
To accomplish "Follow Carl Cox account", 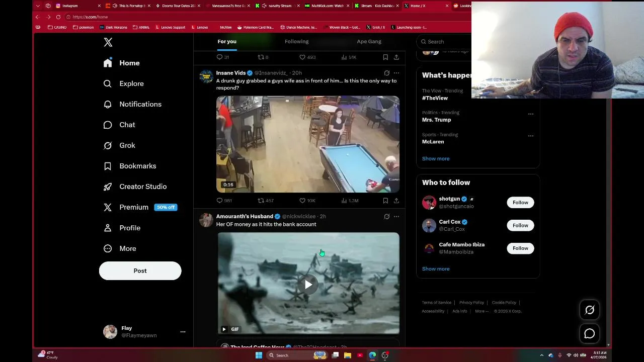I will (520, 225).
